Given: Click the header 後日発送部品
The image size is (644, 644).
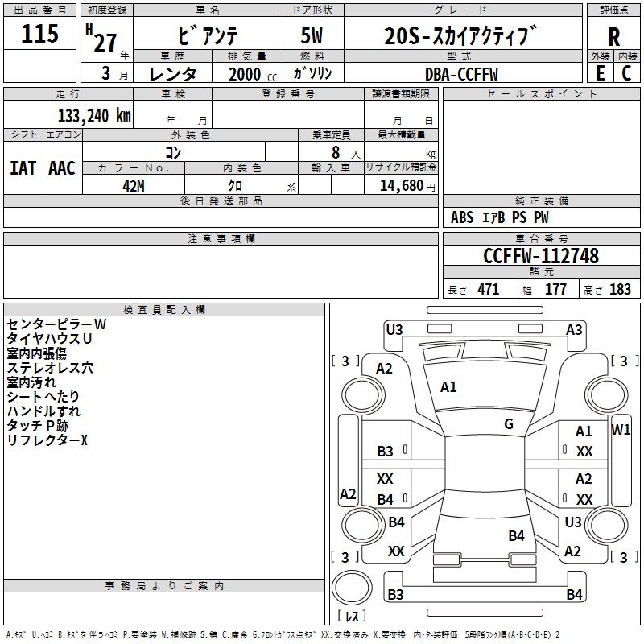Looking at the screenshot, I should tap(221, 200).
